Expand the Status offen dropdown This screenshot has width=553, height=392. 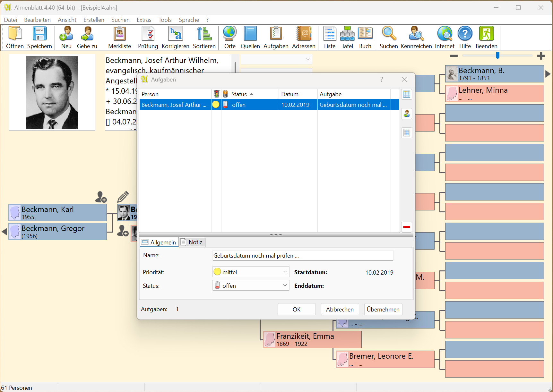285,285
